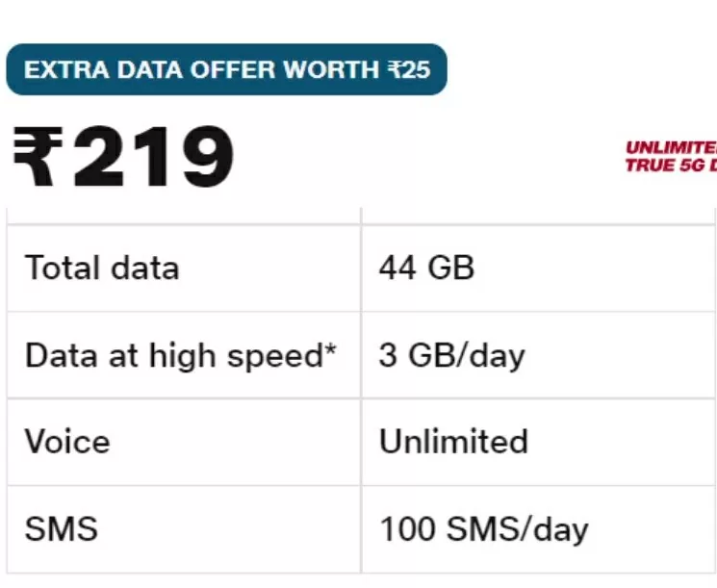Select the 100 SMS/day value
The image size is (717, 588).
coord(484,530)
